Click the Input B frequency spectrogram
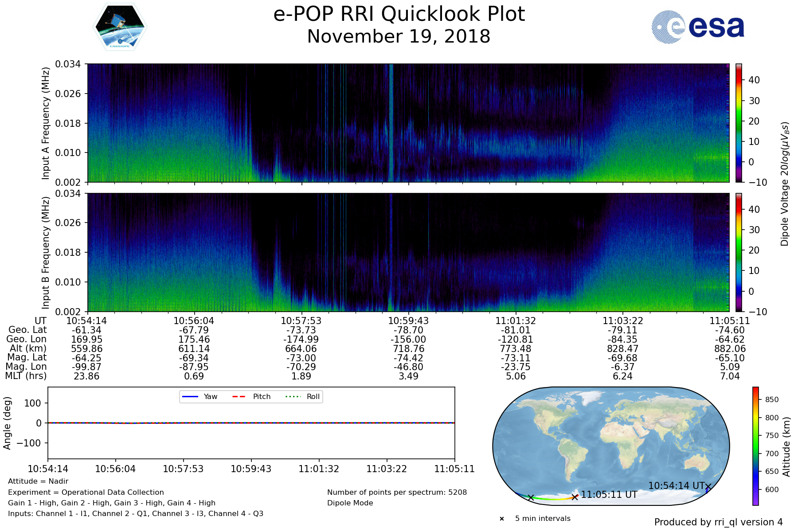Screen dimensions: 798x532 tap(408, 252)
